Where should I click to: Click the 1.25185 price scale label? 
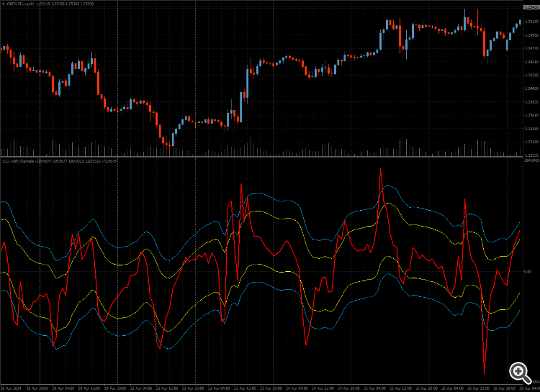[x=531, y=22]
